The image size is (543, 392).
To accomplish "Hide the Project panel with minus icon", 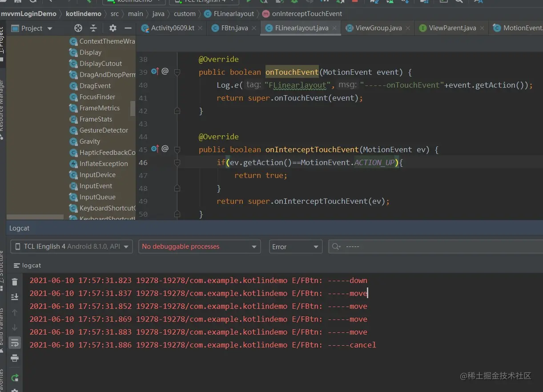I will tap(128, 28).
